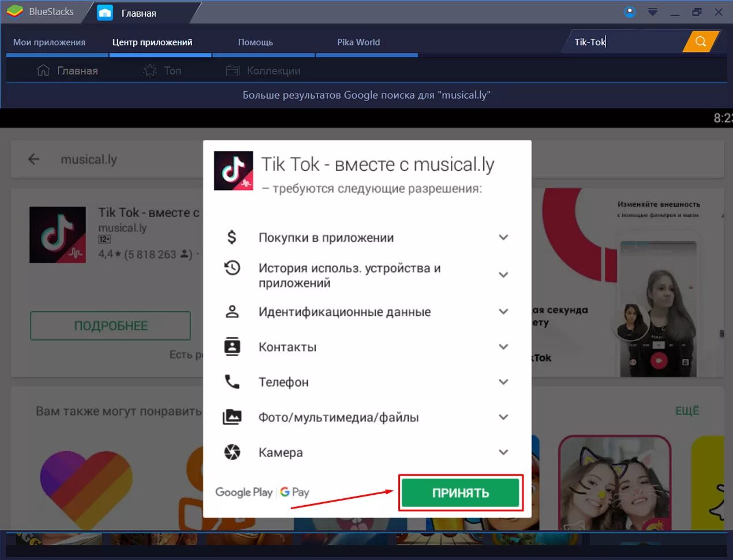
Task: Click the orange search magnifier button
Action: [x=701, y=42]
